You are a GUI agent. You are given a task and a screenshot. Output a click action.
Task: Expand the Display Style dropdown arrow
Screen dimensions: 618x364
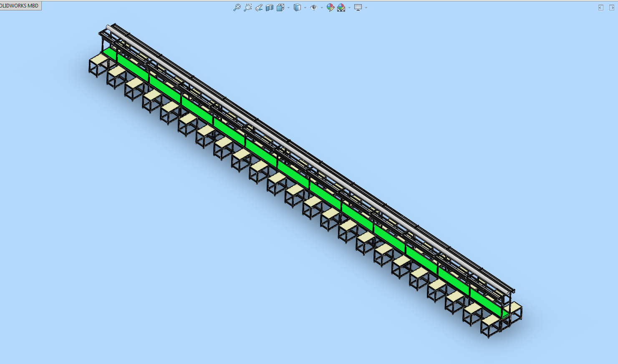[x=305, y=8]
